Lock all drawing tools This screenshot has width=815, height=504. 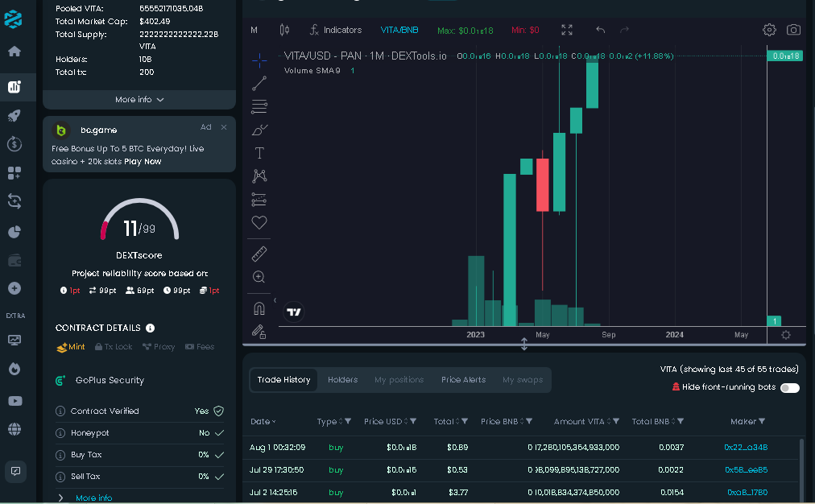[x=259, y=332]
